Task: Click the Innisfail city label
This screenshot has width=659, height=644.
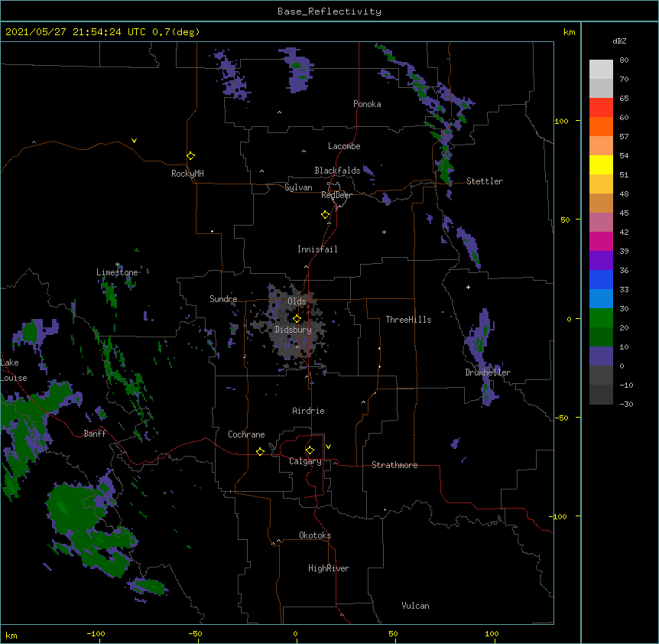Action: point(317,249)
